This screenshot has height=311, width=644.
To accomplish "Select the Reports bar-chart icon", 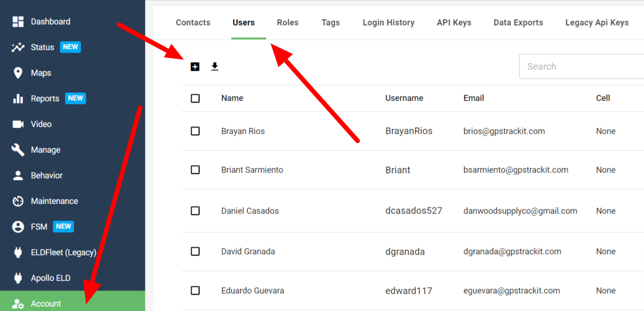I will (18, 98).
